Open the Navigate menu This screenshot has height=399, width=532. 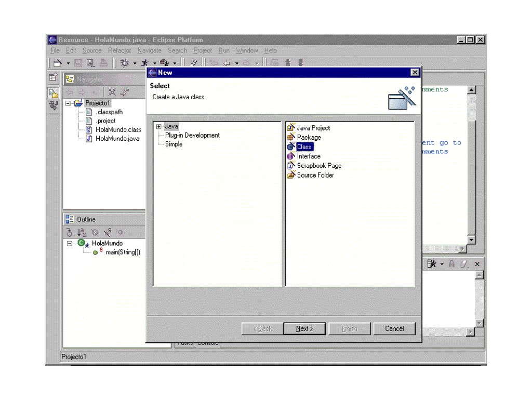(149, 50)
